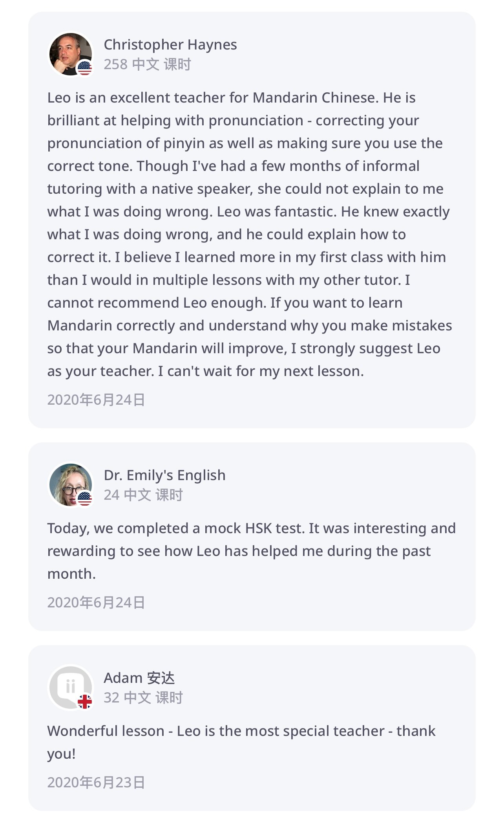This screenshot has height=818, width=504.
Task: Click the US flag badge on Christopher's avatar
Action: 85,68
